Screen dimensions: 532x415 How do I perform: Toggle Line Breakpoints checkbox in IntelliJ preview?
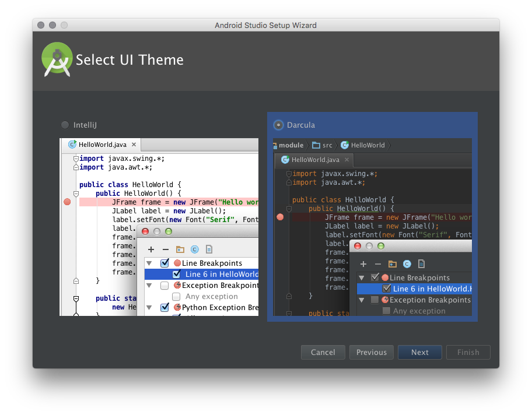164,263
